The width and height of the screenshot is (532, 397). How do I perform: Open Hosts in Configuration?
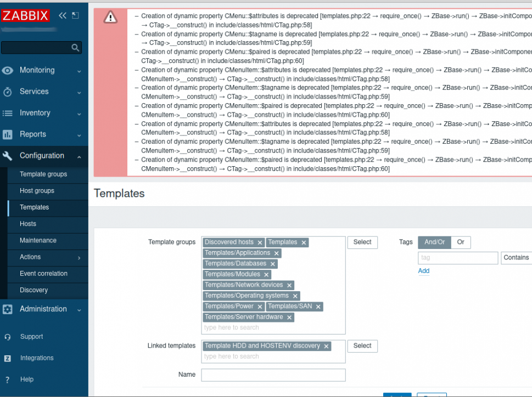(x=28, y=224)
